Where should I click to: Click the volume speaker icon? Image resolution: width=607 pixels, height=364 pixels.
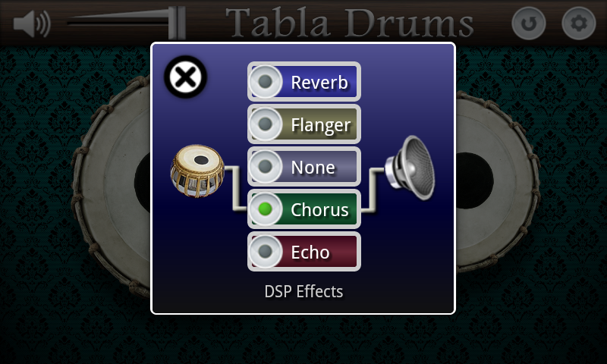pos(32,24)
